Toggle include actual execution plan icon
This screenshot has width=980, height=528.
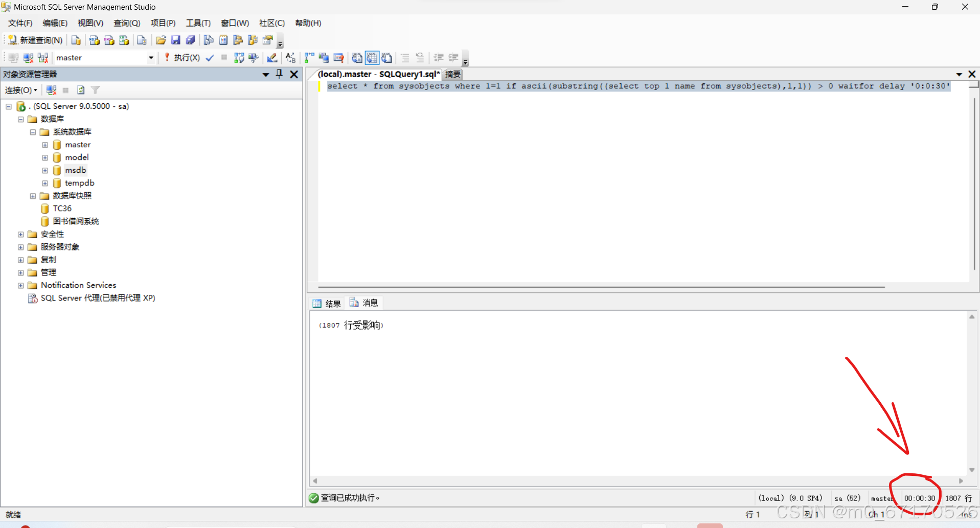coord(309,58)
